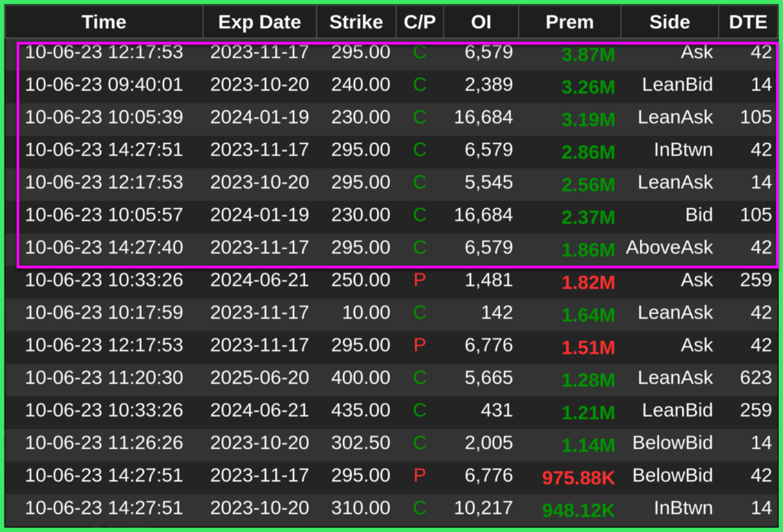Click open interest 1,481 cell
783x532 pixels.
(489, 280)
